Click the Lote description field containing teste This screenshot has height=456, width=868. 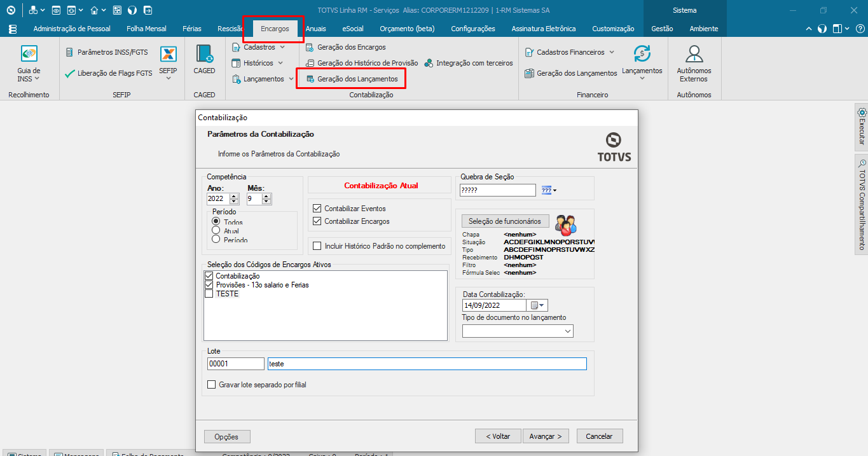(427, 364)
